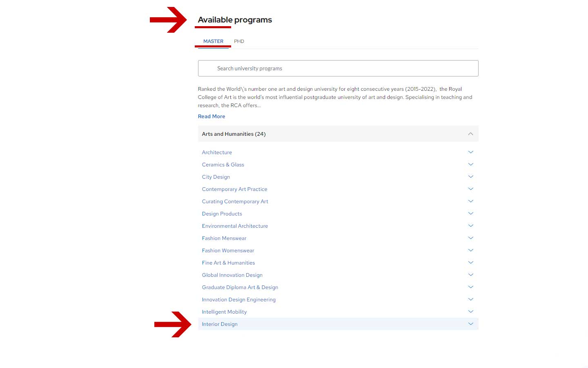Screen dimensions: 588x368
Task: Expand the Architecture program chevron
Action: 470,152
